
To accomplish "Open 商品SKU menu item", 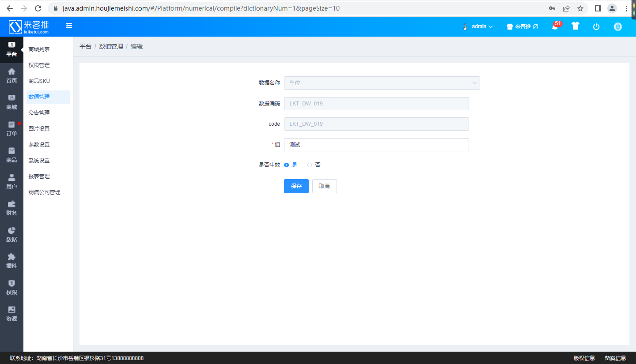I will pyautogui.click(x=39, y=81).
